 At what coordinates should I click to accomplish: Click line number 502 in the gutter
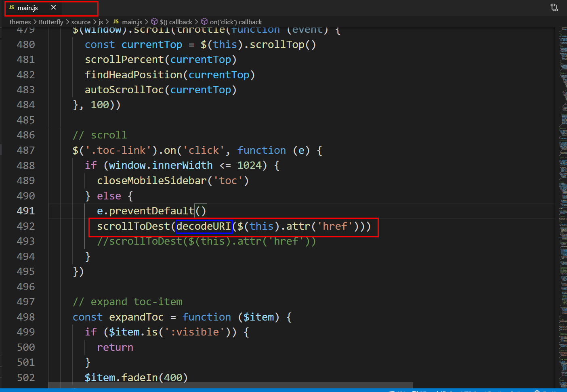click(26, 377)
